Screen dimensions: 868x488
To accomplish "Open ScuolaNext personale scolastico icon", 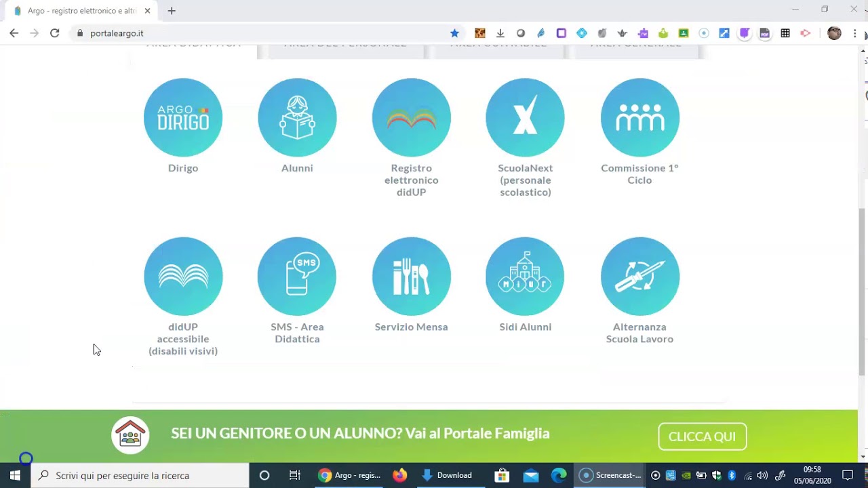I will click(x=526, y=117).
